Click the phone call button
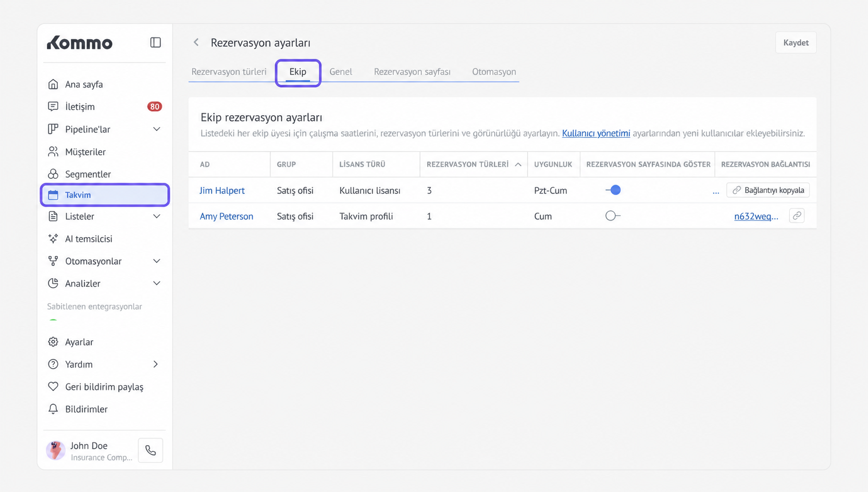The height and width of the screenshot is (492, 868). coord(151,450)
